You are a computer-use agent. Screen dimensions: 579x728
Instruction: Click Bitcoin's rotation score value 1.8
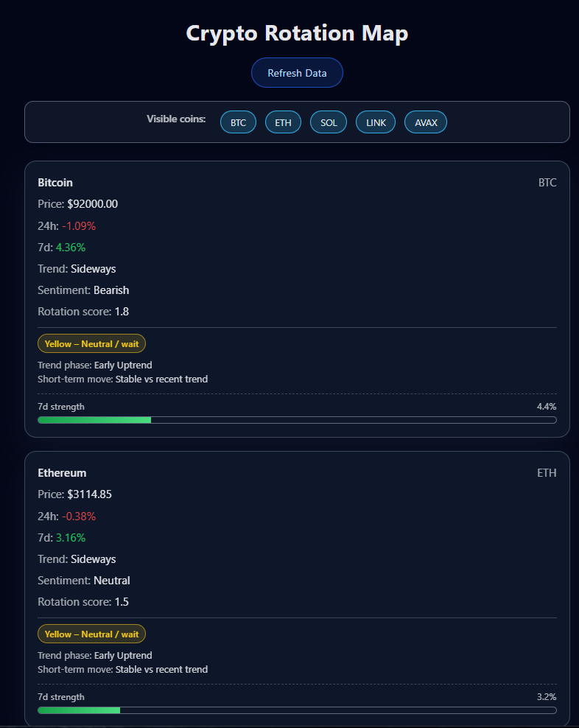click(x=122, y=312)
